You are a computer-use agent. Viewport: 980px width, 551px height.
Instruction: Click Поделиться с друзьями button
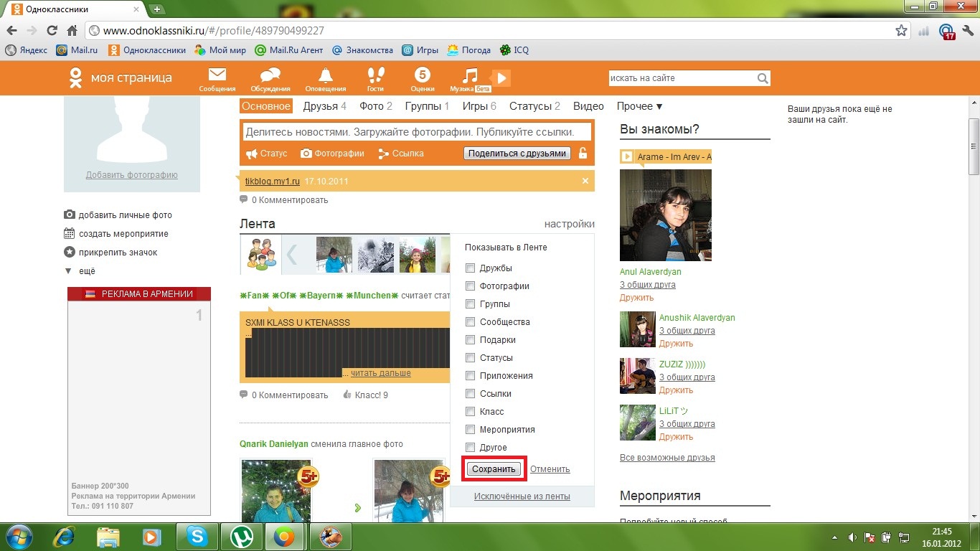[x=517, y=153]
